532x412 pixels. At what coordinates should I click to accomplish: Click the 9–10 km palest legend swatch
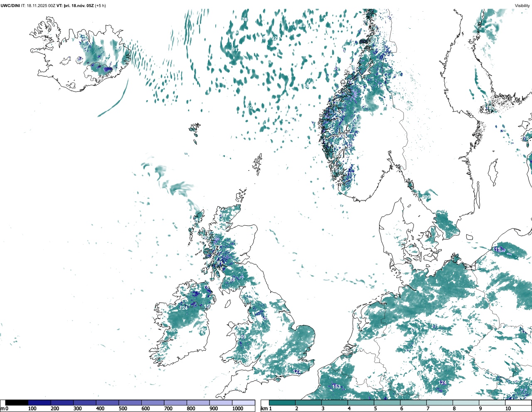pyautogui.click(x=493, y=403)
